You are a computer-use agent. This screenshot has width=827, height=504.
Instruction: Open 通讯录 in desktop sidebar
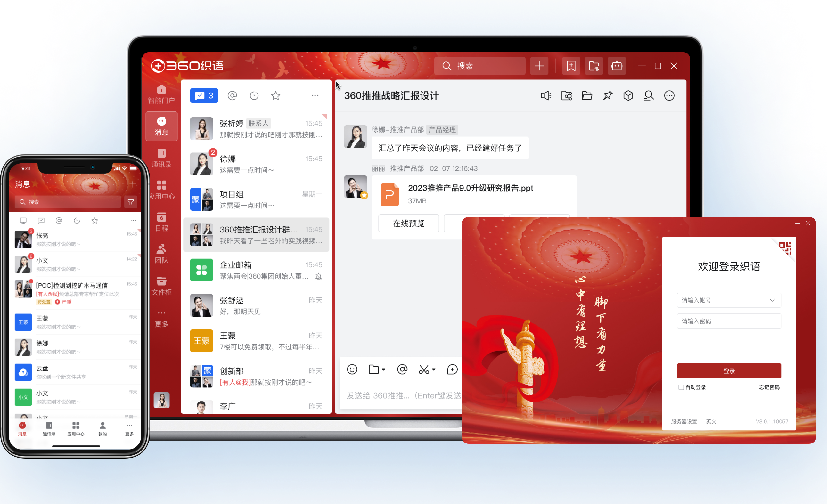pos(161,159)
